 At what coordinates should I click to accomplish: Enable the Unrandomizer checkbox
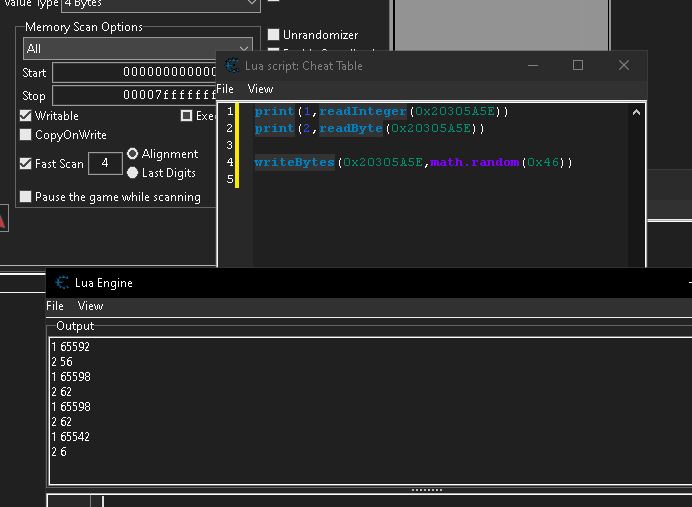point(274,35)
